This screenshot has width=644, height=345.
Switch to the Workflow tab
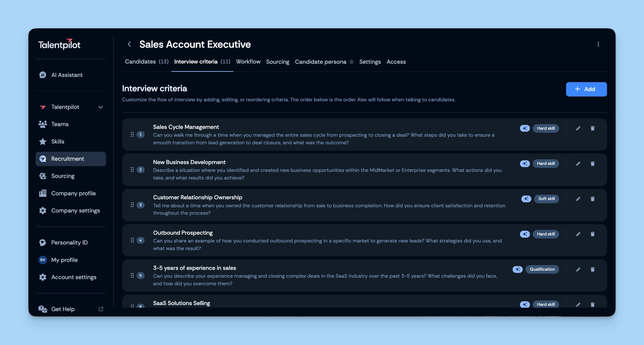pyautogui.click(x=248, y=62)
